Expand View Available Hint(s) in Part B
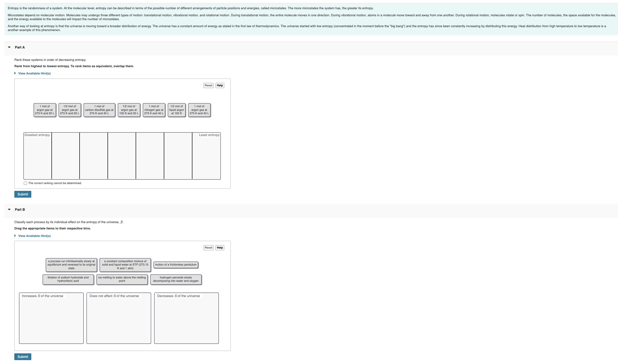Viewport: 618px width, 364px height. pyautogui.click(x=34, y=236)
